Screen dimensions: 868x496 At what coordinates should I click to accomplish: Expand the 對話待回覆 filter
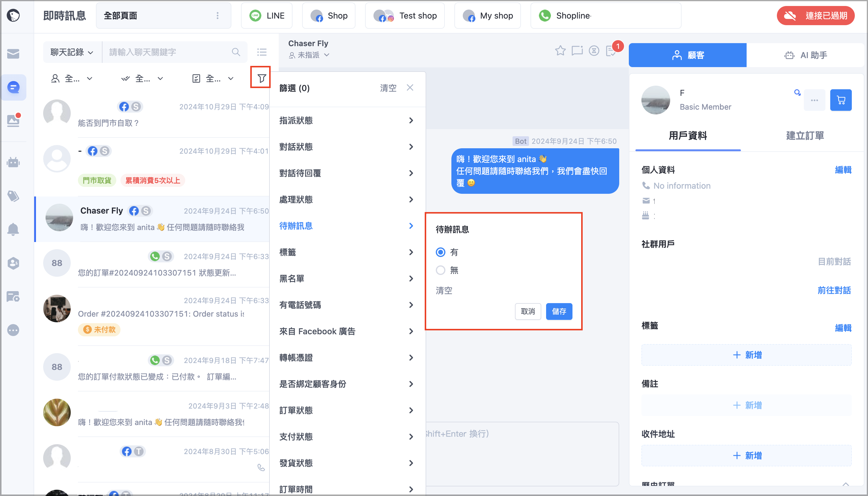click(x=347, y=173)
